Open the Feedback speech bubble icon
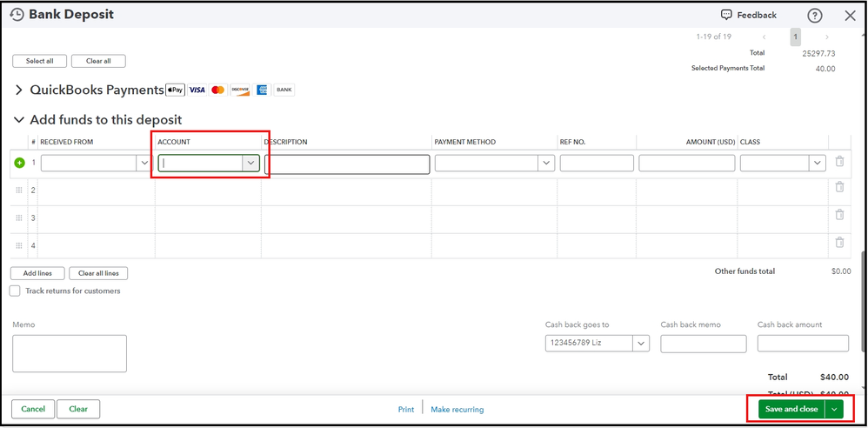868x428 pixels. [x=726, y=15]
